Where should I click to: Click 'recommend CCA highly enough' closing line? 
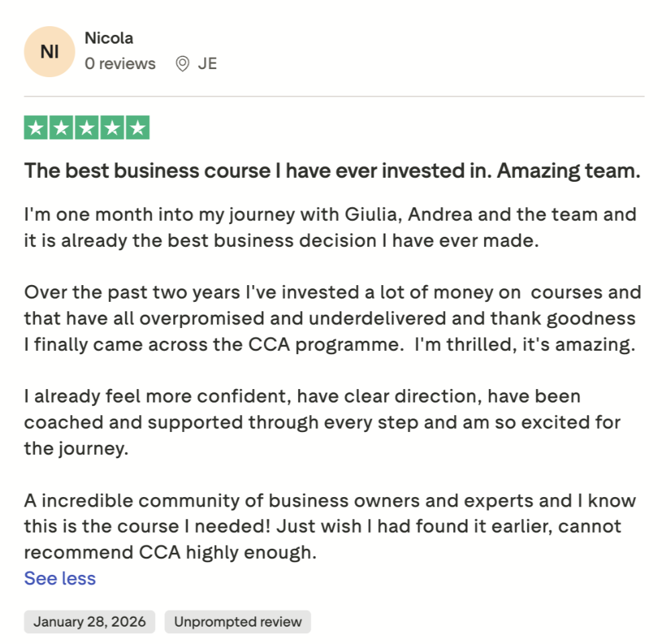[x=170, y=552]
